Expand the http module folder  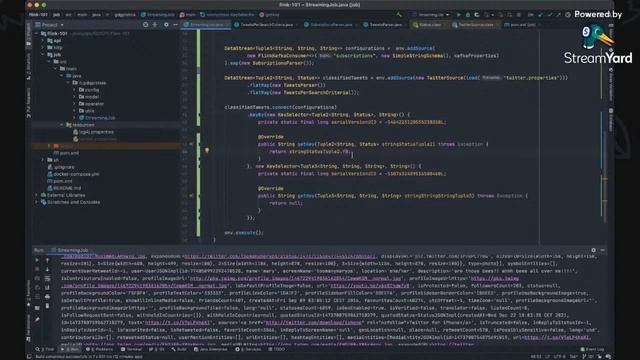[43, 47]
